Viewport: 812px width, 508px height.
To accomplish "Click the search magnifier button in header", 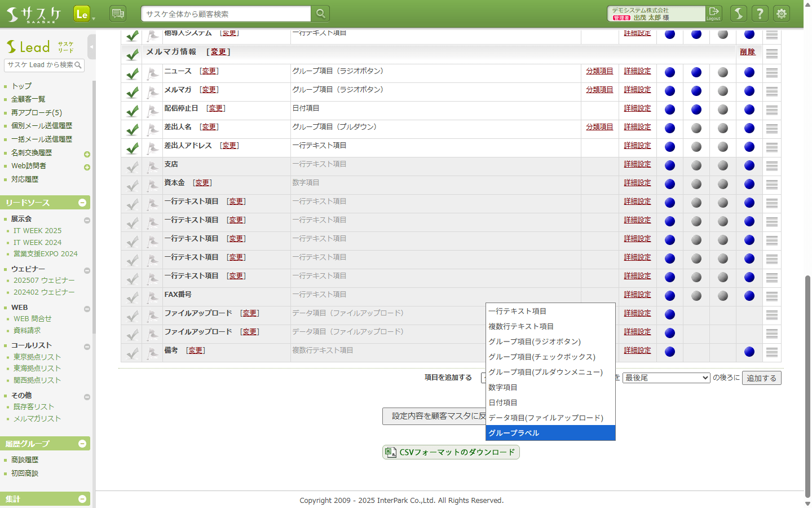I will tap(320, 14).
